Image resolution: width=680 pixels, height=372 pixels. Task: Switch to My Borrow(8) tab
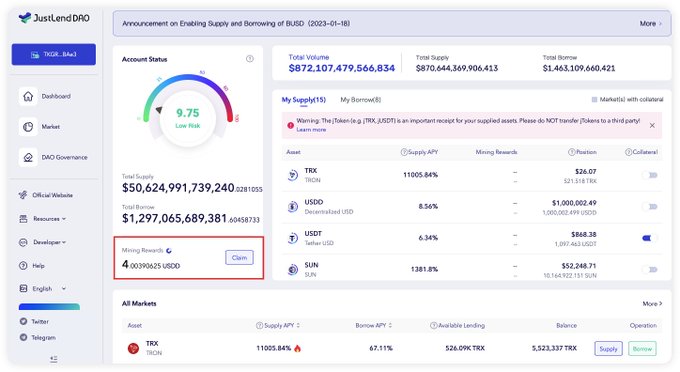coord(360,100)
